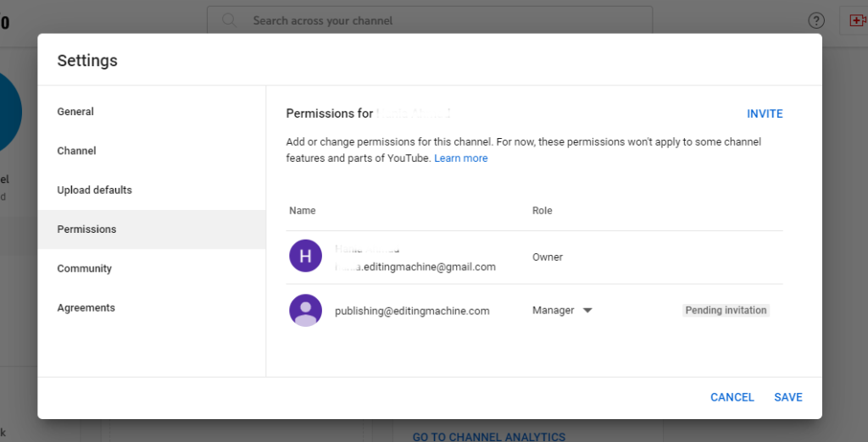This screenshot has width=868, height=442.
Task: Click the Search across your channel field
Action: 430,20
